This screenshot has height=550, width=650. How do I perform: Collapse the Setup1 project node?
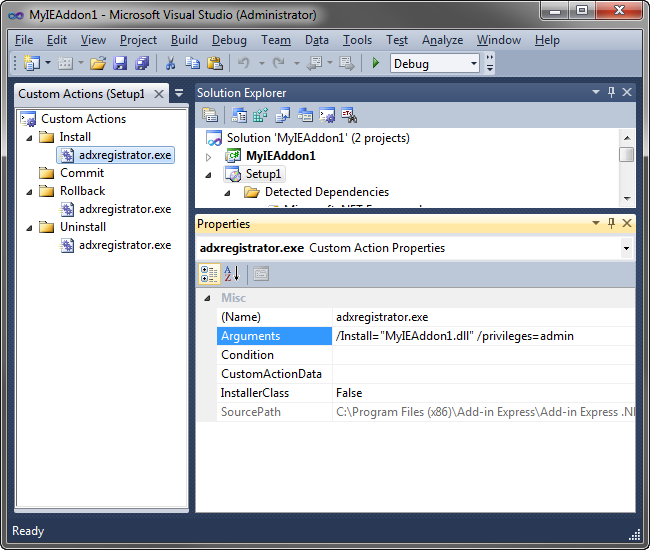pos(209,175)
